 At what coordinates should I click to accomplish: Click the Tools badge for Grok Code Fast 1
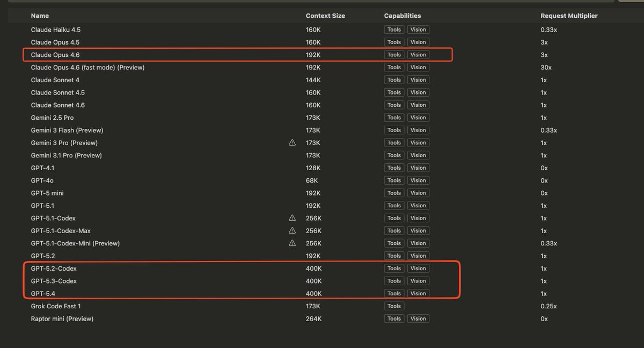pos(394,306)
